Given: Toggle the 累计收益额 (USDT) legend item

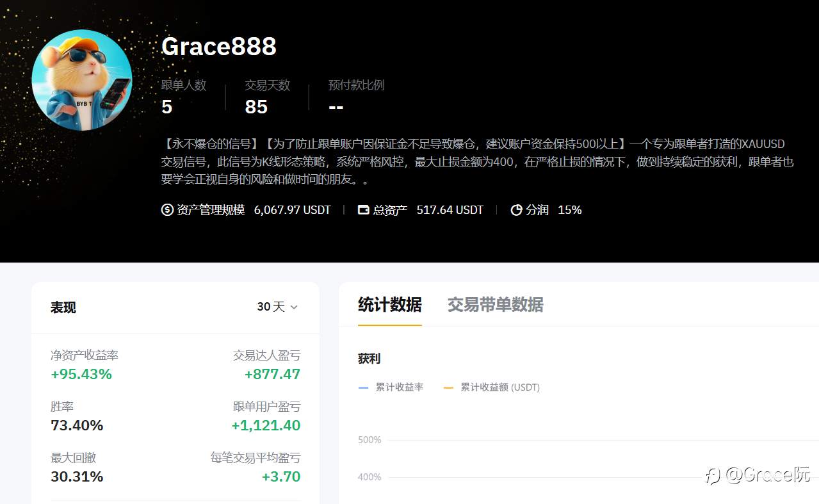Looking at the screenshot, I should pyautogui.click(x=492, y=387).
